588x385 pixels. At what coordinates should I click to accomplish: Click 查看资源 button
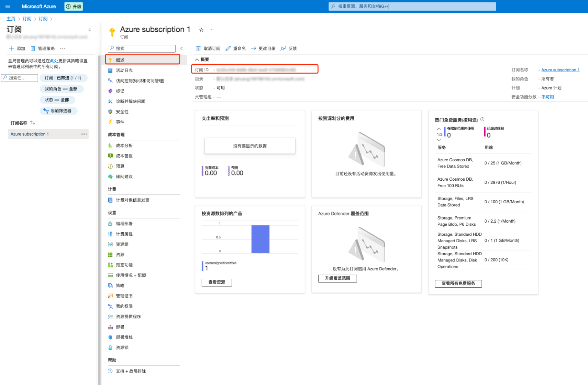pos(217,282)
